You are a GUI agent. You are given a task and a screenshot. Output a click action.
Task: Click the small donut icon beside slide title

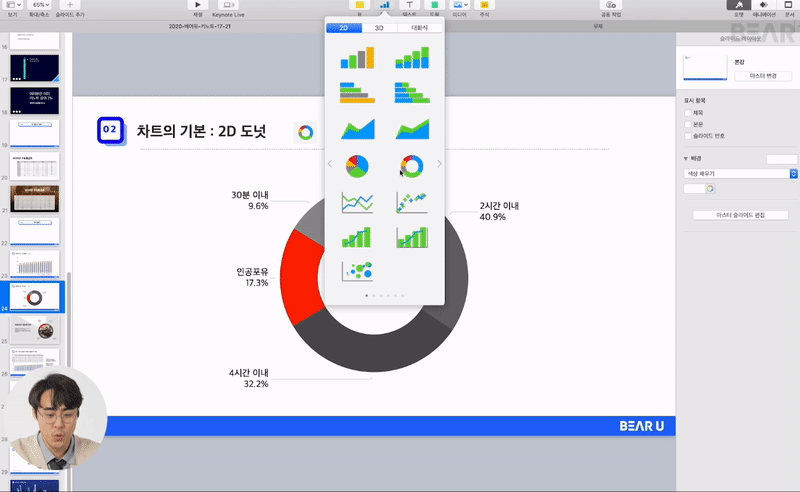pos(306,132)
